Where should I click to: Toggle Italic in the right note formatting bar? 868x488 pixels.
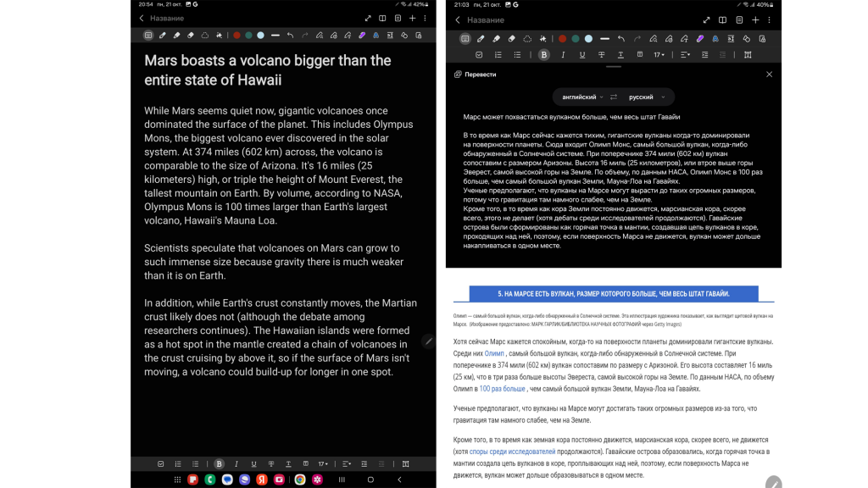563,55
